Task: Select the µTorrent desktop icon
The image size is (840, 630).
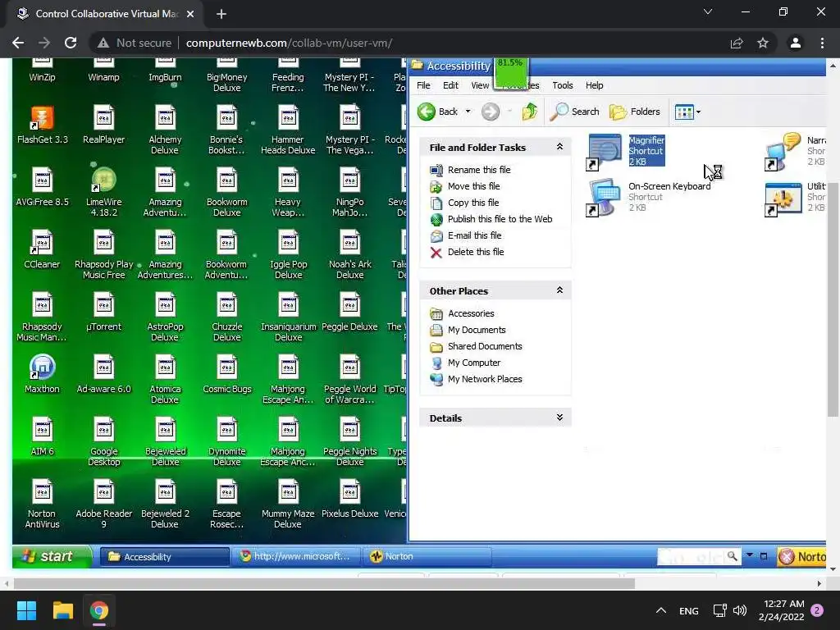Action: point(103,312)
